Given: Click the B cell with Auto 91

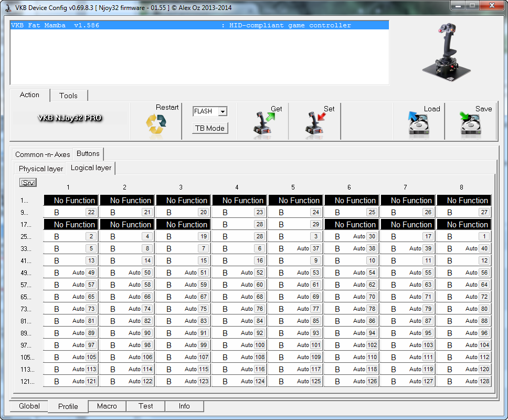Looking at the screenshot, I should (183, 333).
